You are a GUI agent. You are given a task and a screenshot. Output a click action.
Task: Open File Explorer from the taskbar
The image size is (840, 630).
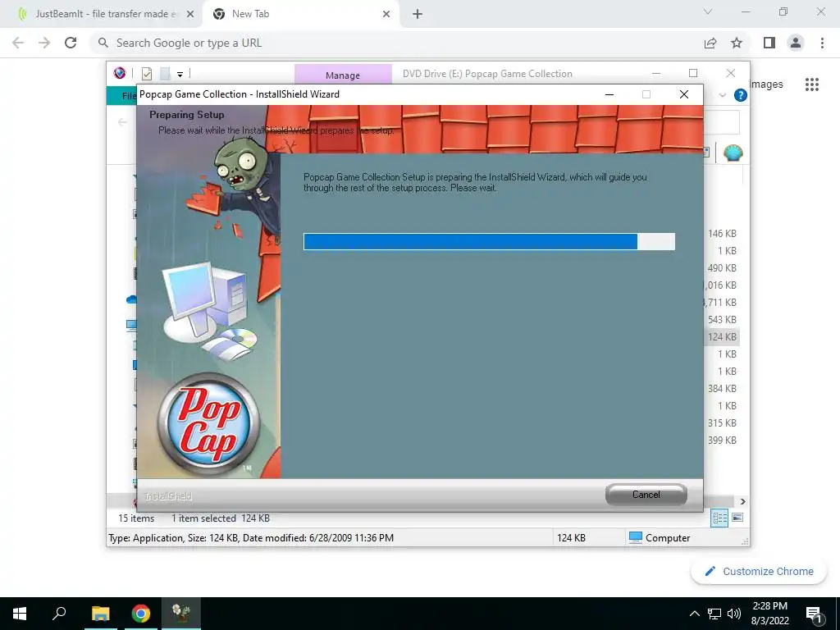tap(100, 614)
